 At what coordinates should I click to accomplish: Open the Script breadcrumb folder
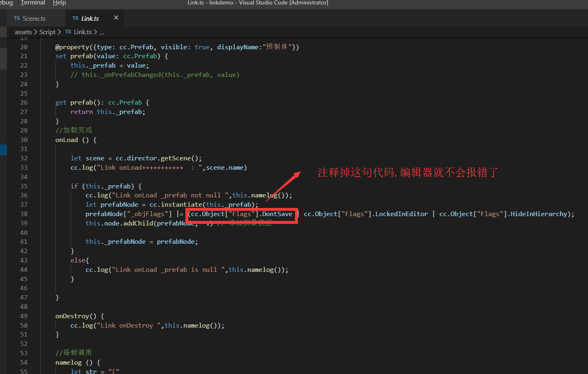click(x=47, y=32)
